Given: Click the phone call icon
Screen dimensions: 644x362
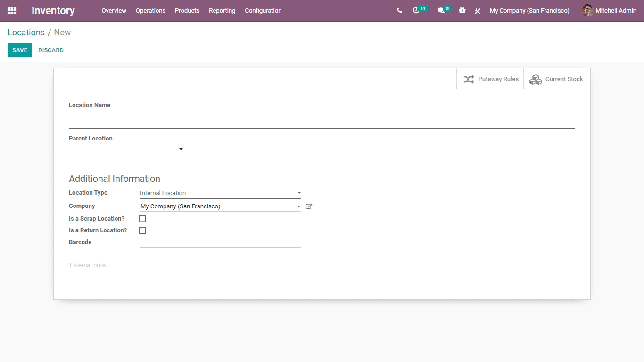Looking at the screenshot, I should tap(399, 10).
